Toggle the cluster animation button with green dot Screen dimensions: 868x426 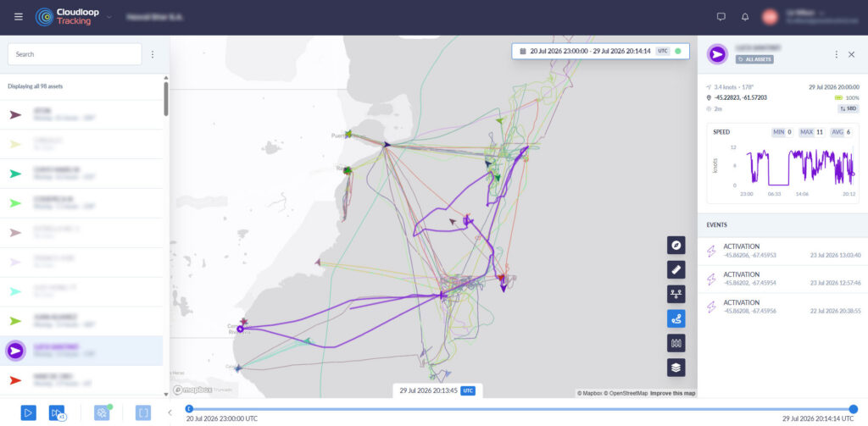coord(103,412)
